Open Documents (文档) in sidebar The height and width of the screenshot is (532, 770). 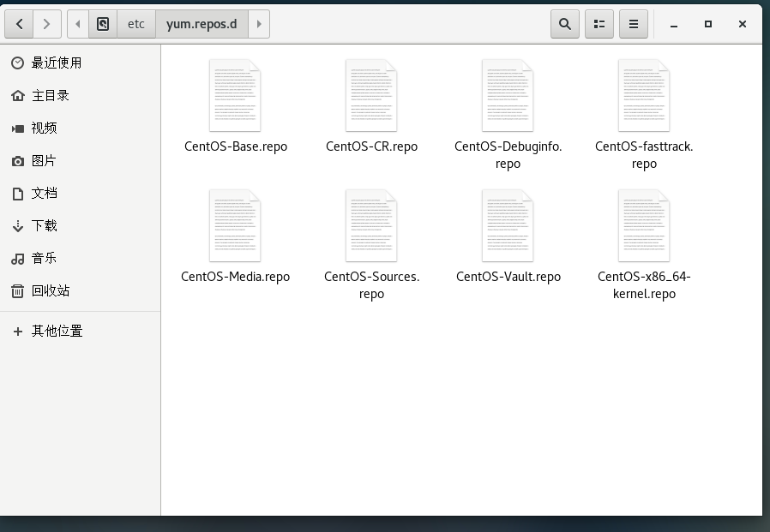click(x=81, y=193)
